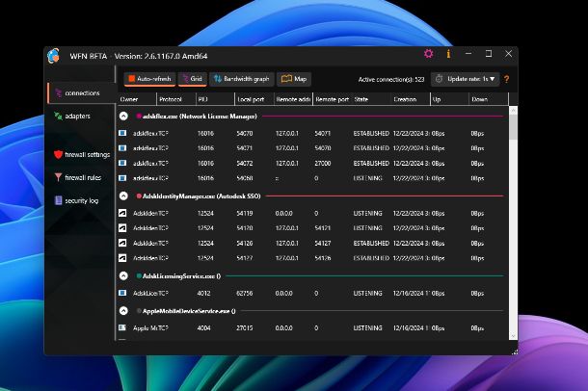Click the adapters sidebar icon

pos(58,117)
